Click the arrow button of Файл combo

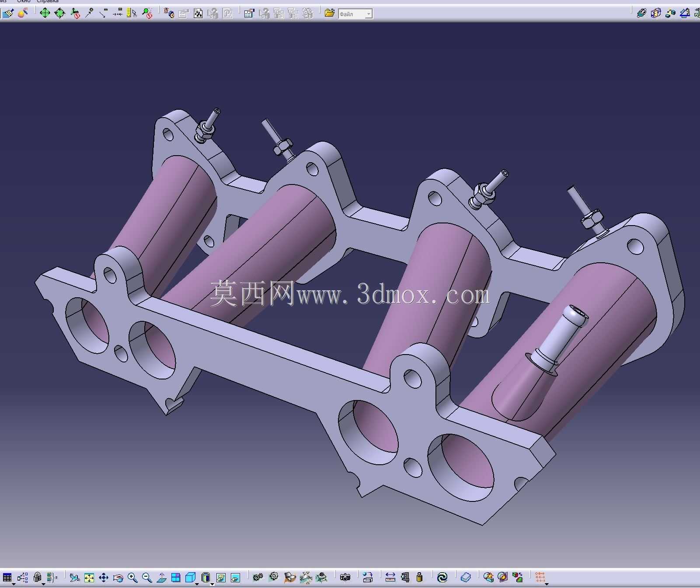tap(369, 14)
